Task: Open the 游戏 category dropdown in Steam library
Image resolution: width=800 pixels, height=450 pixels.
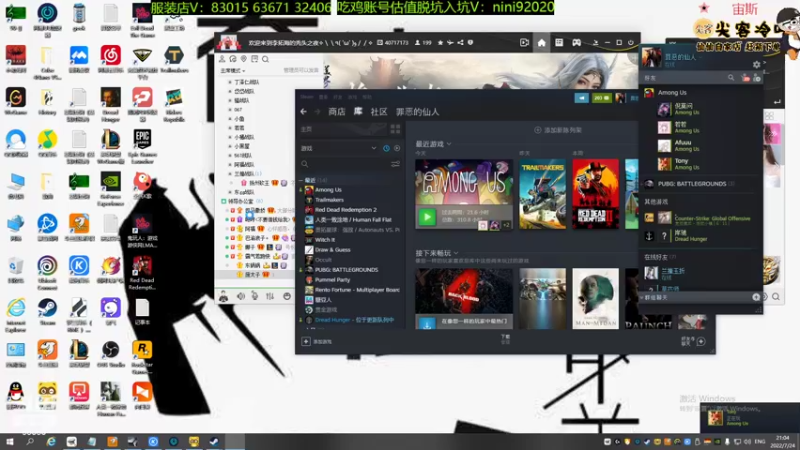Action: pyautogui.click(x=338, y=148)
